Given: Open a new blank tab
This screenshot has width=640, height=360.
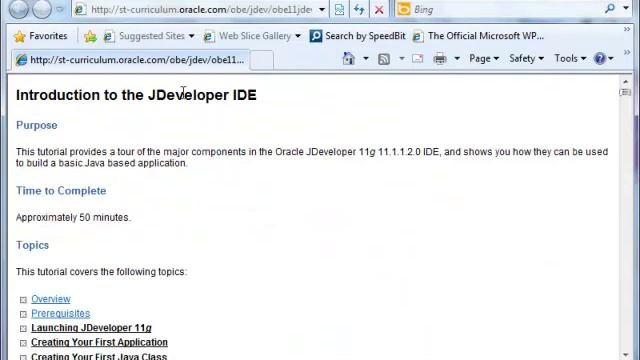Looking at the screenshot, I should (262, 60).
